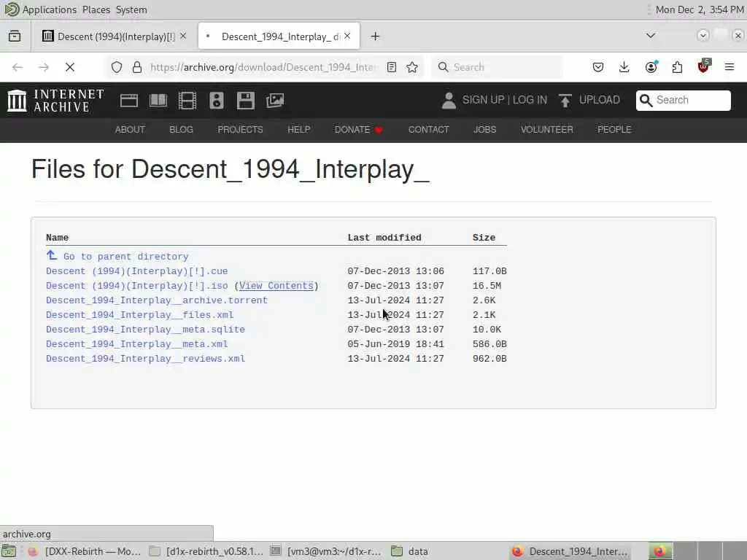Image resolution: width=747 pixels, height=560 pixels.
Task: Switch to DXX-Rebirth taskbar window
Action: (x=84, y=551)
